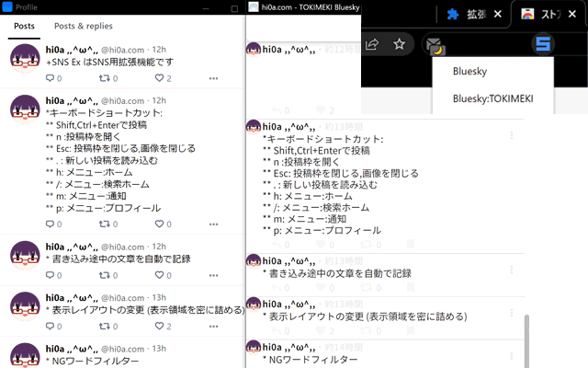Switch to the Posts tab
The width and height of the screenshot is (588, 368).
(25, 27)
